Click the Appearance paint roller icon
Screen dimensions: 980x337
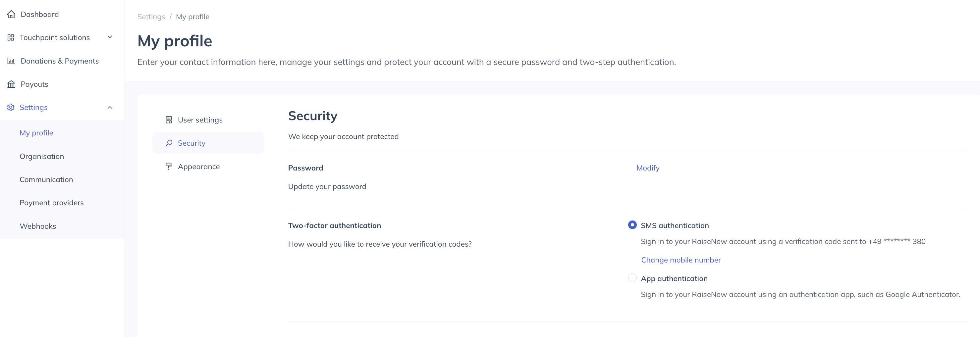169,166
